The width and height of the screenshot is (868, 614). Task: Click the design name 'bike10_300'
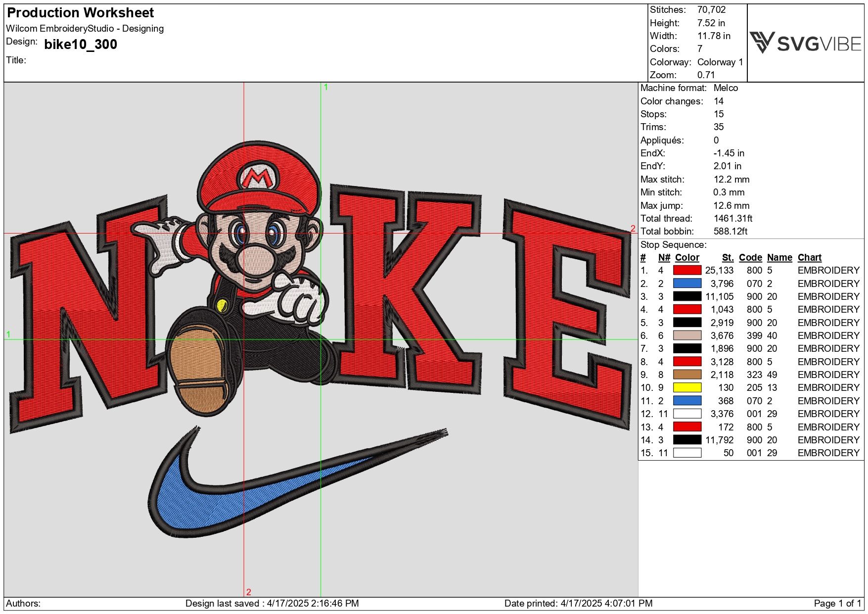click(x=81, y=45)
